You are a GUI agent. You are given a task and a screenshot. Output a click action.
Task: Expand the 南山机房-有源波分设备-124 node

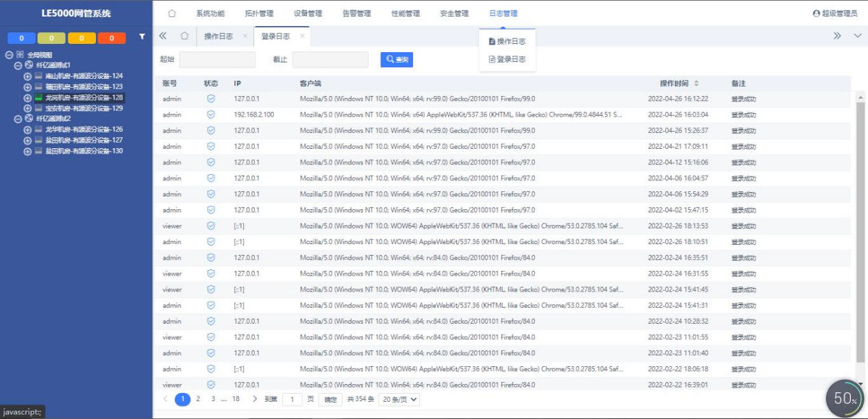[27, 76]
